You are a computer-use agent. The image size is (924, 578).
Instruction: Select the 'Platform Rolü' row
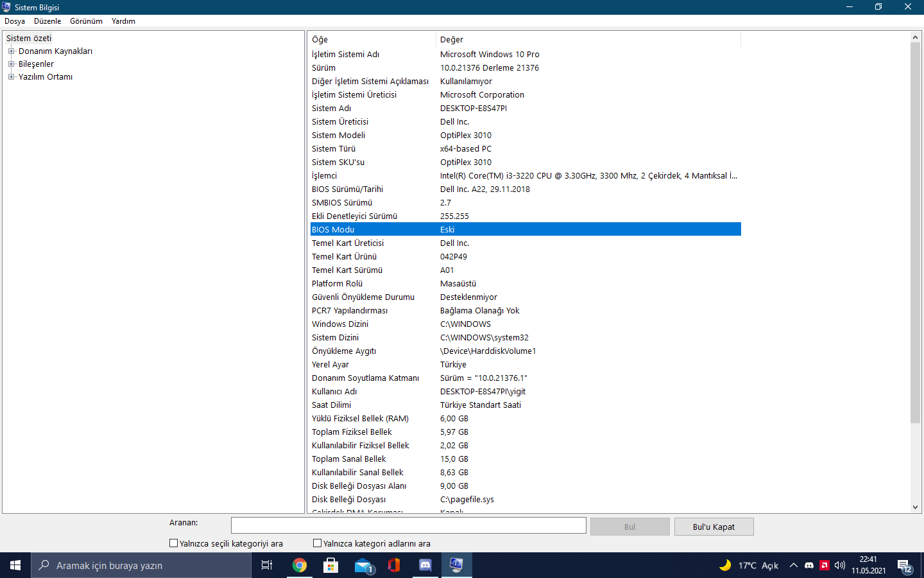526,284
